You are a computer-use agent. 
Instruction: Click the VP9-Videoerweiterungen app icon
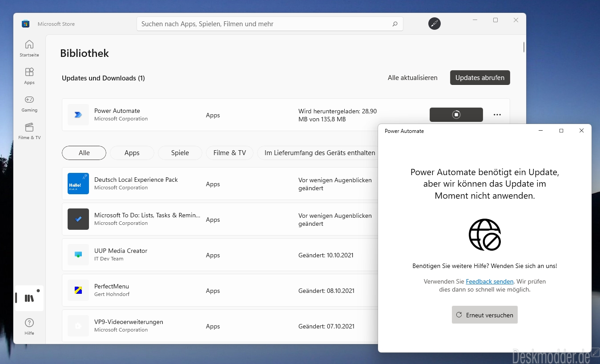78,326
